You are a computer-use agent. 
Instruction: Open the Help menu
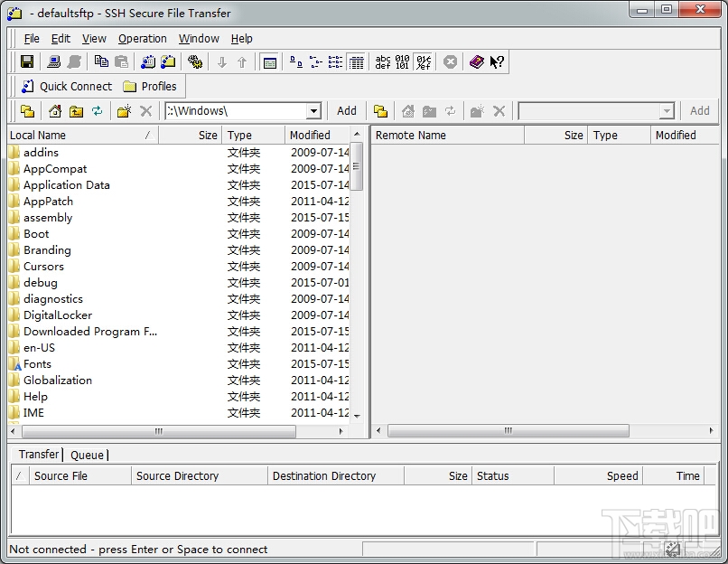[241, 39]
